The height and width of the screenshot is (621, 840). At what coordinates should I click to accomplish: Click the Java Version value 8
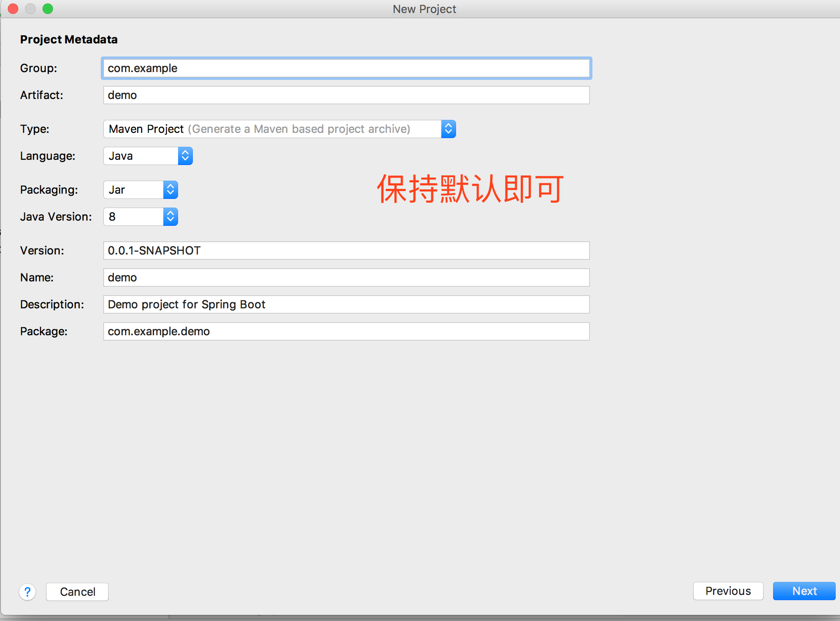(x=112, y=217)
